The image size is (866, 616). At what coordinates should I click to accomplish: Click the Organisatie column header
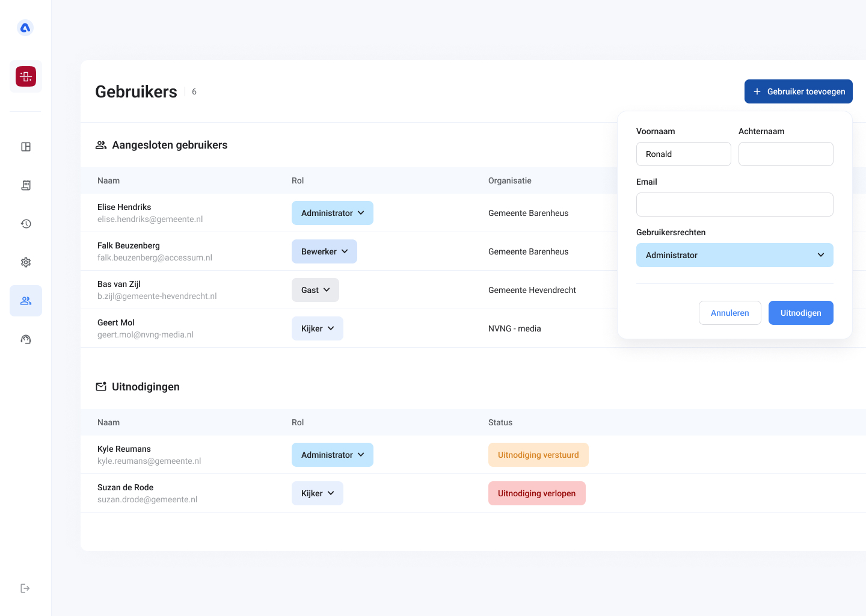pos(510,180)
